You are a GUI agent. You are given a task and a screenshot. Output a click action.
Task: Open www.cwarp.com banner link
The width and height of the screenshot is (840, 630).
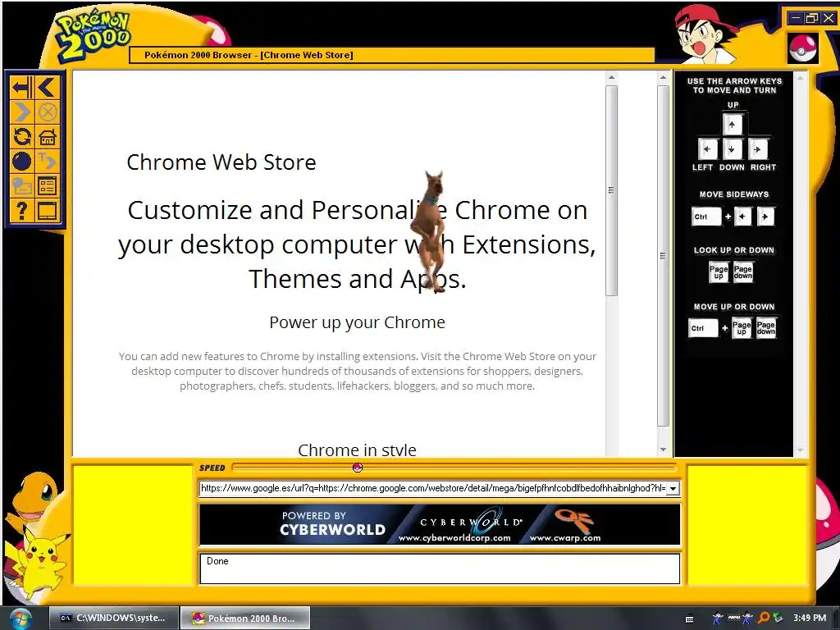click(565, 538)
